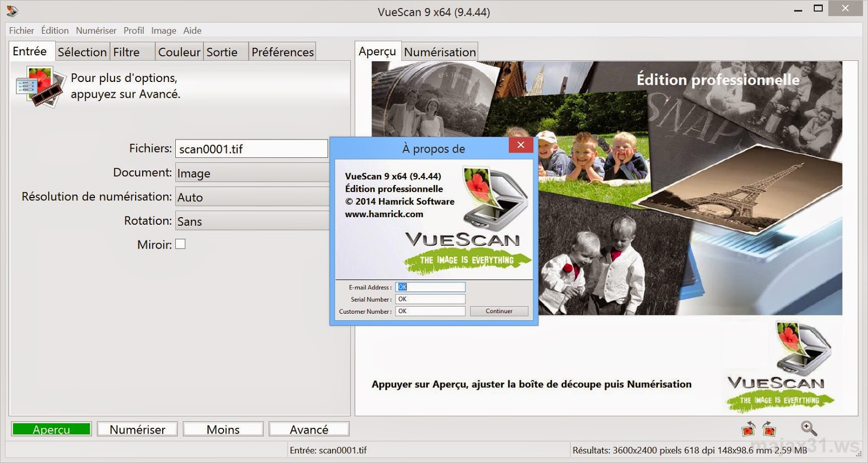Viewport: 868px width, 463px height.
Task: Click the '© 2014 Hamrick Software' text
Action: [400, 201]
